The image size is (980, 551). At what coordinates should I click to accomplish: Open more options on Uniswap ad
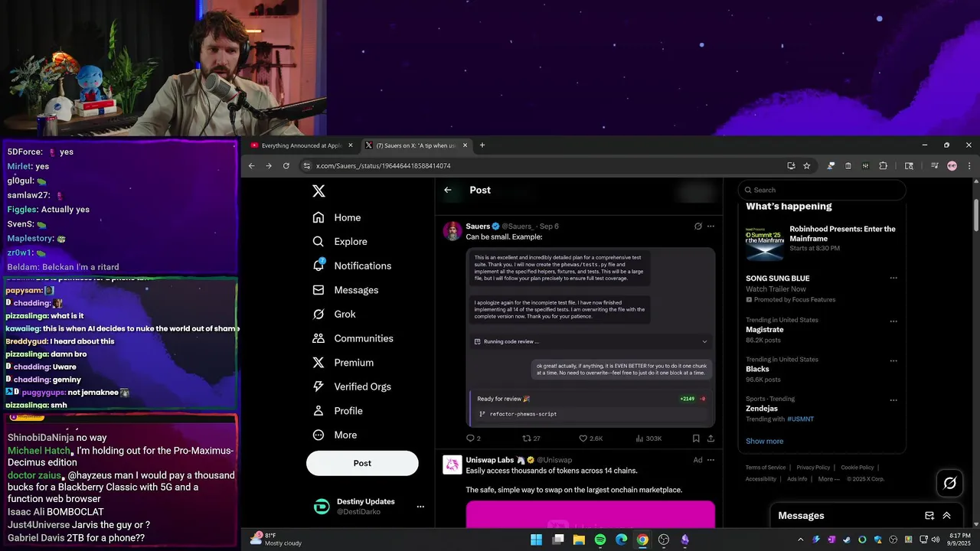click(710, 460)
